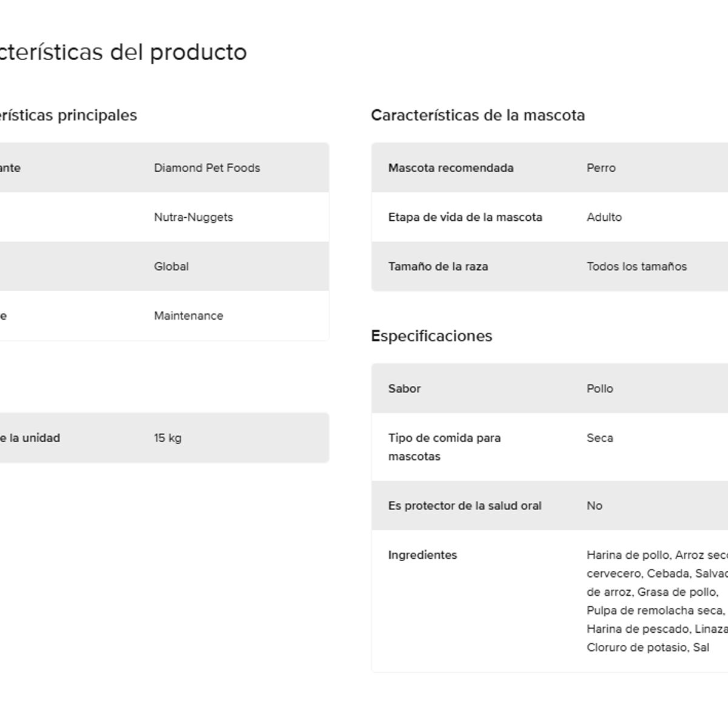Click Etapa de vida de la mascota label
This screenshot has width=728, height=728.
[465, 217]
